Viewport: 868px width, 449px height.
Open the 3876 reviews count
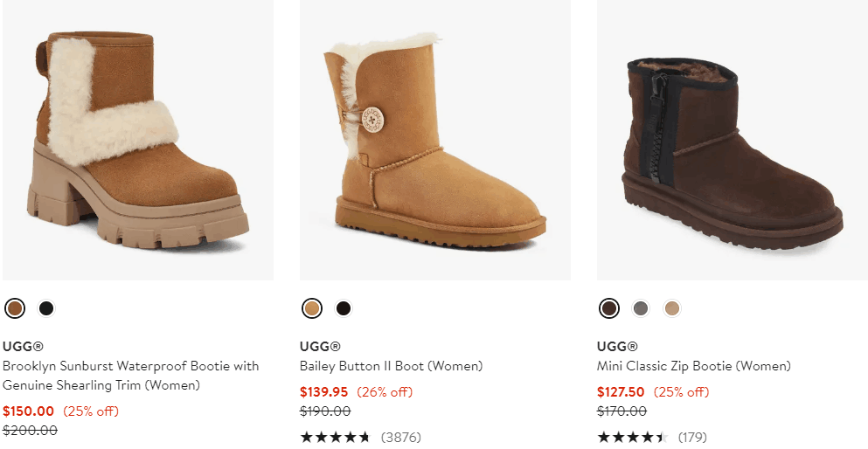(x=400, y=437)
